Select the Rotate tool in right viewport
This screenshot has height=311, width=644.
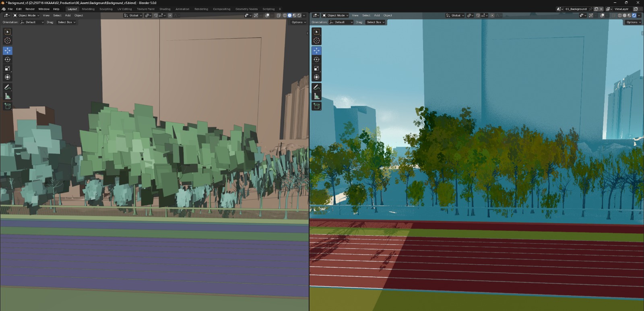tap(317, 60)
